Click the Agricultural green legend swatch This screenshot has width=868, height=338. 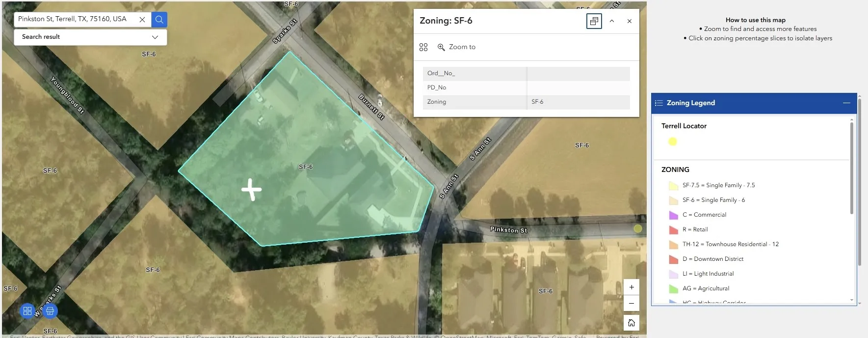[674, 289]
